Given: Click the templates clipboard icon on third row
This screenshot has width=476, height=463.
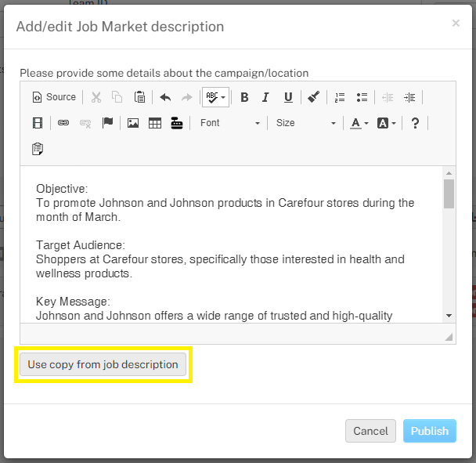Looking at the screenshot, I should click(38, 149).
